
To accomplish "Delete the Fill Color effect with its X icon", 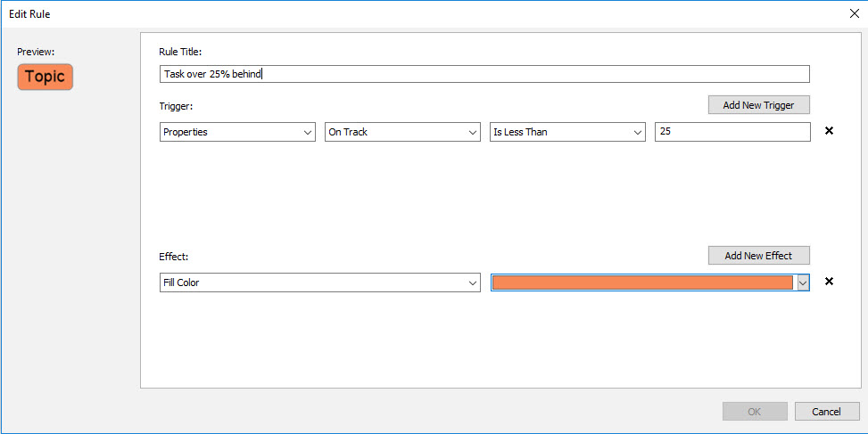I will pos(829,282).
